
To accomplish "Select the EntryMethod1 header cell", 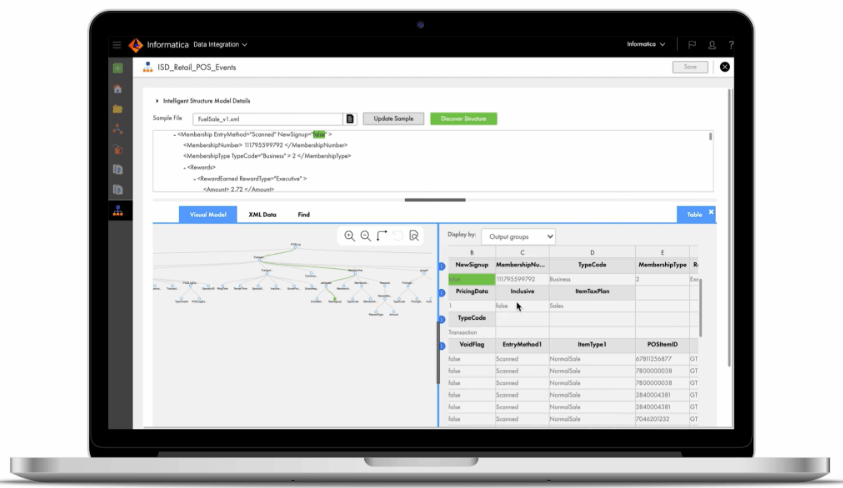I will 522,345.
